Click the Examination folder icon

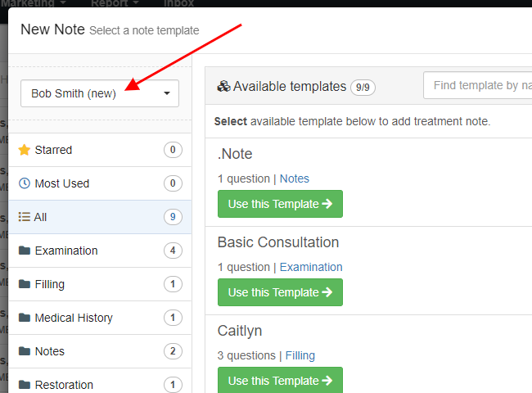(x=25, y=251)
